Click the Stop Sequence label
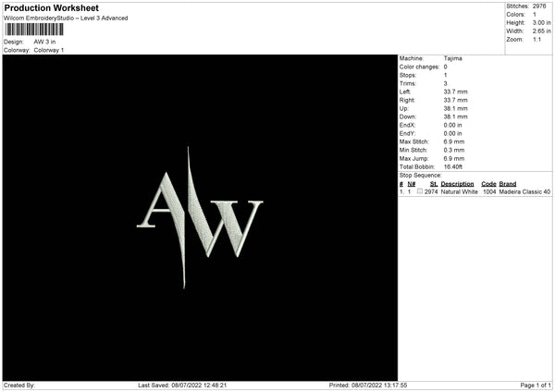Screen dimensions: 555x392 [421, 176]
